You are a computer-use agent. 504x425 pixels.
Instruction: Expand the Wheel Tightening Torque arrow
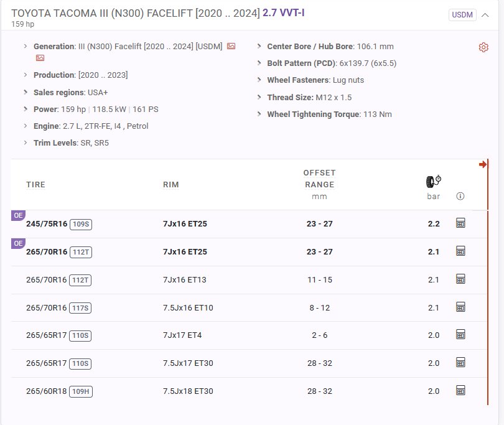click(259, 114)
